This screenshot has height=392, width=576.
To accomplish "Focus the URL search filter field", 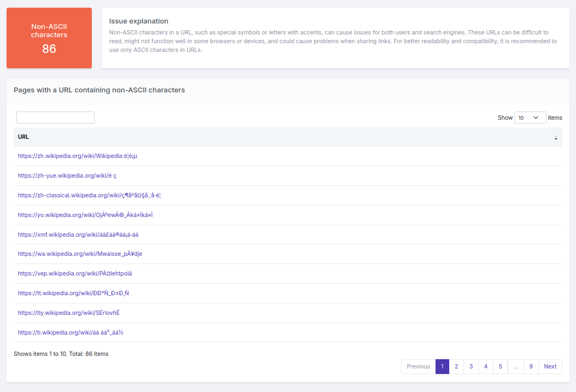I will [x=56, y=118].
